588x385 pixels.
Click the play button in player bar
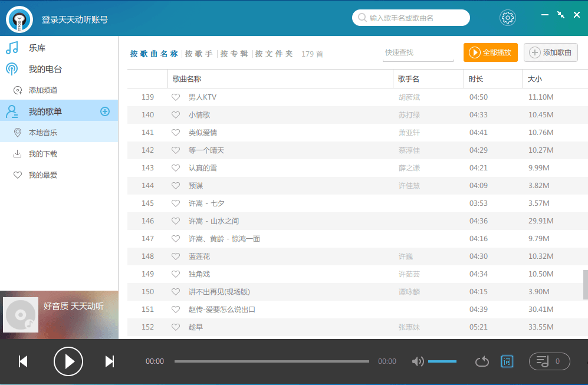(68, 361)
